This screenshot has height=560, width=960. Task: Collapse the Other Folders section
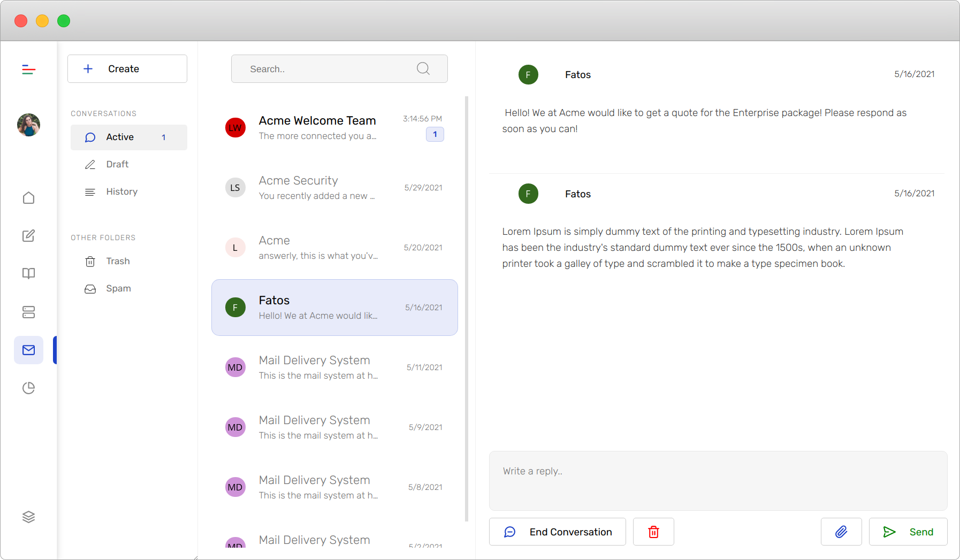point(103,237)
